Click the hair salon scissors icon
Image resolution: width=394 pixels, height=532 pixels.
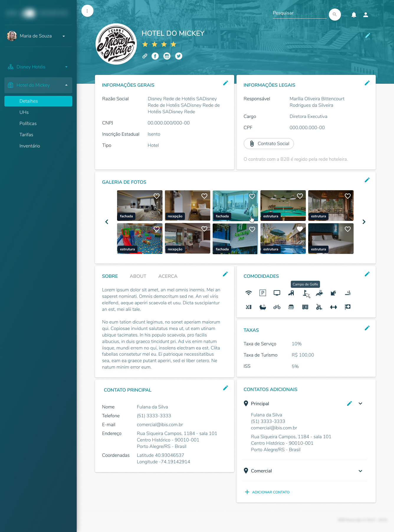(x=249, y=307)
